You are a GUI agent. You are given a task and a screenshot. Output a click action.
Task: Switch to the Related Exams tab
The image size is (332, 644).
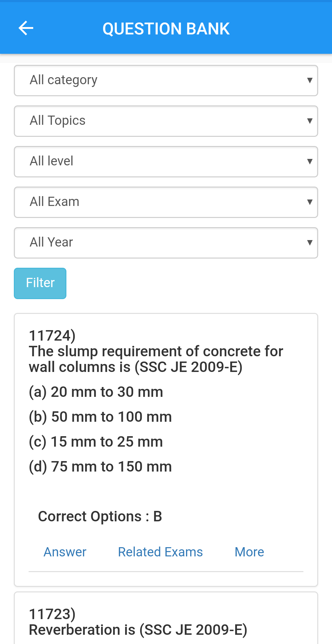tap(160, 552)
